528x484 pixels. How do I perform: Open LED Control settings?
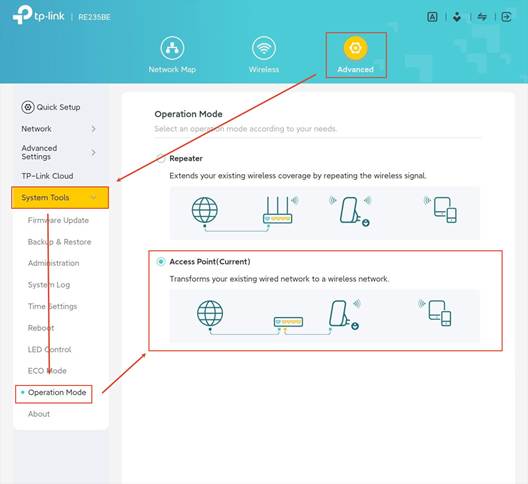click(x=50, y=349)
